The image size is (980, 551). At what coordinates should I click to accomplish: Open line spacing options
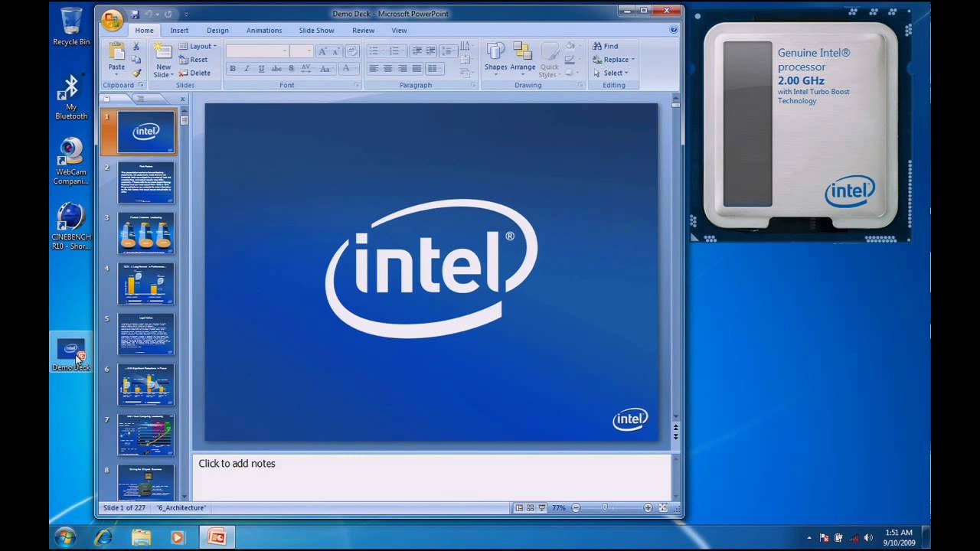[x=449, y=51]
